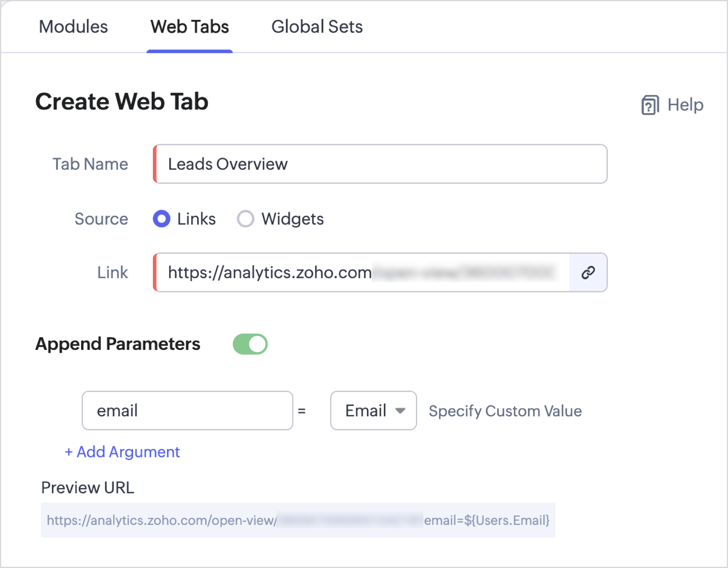Click the caret arrow beside Email
Viewport: 728px width, 568px height.
tap(400, 411)
